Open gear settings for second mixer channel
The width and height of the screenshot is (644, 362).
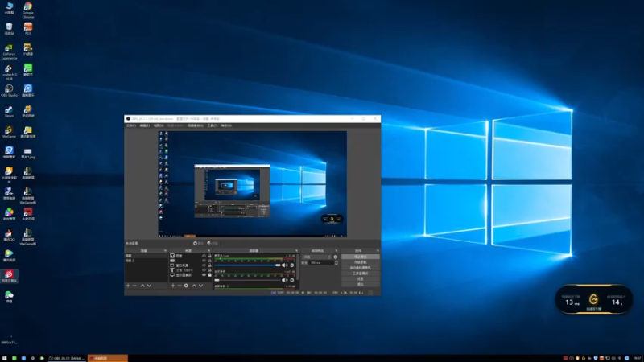click(x=292, y=280)
